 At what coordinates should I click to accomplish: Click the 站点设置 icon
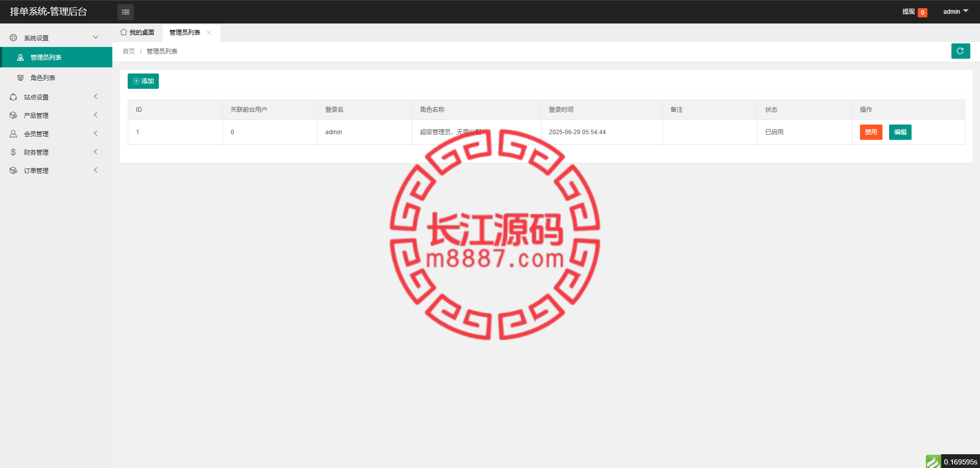pos(13,97)
